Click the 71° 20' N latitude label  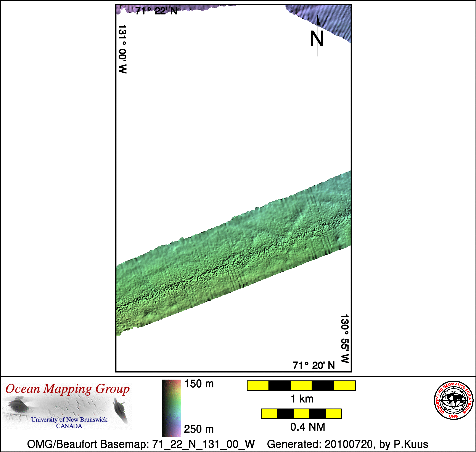pos(314,365)
